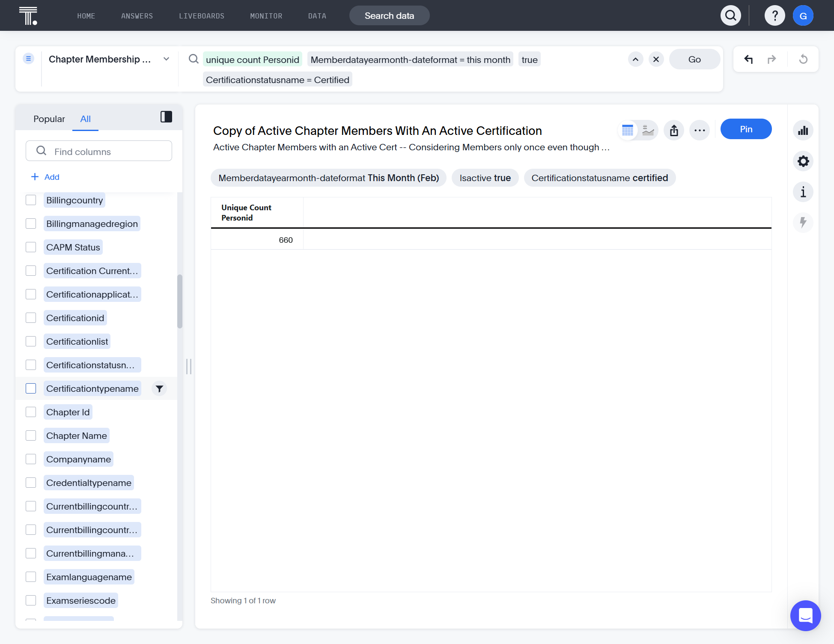This screenshot has width=834, height=644.
Task: Collapse the search bar with caret icon
Action: point(636,60)
